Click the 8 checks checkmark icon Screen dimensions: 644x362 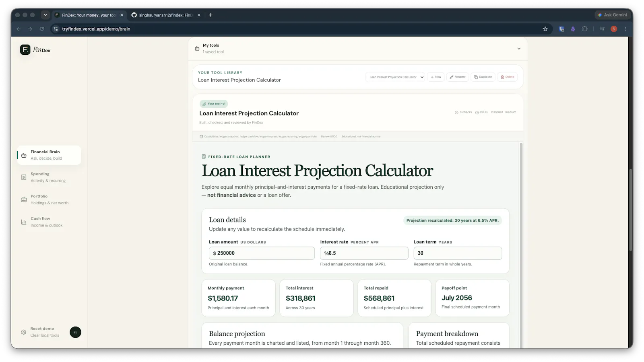pyautogui.click(x=456, y=113)
